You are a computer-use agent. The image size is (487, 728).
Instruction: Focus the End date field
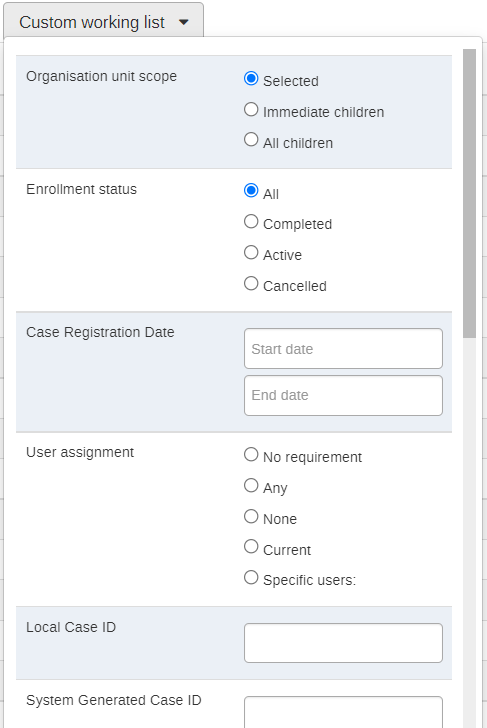pos(343,395)
